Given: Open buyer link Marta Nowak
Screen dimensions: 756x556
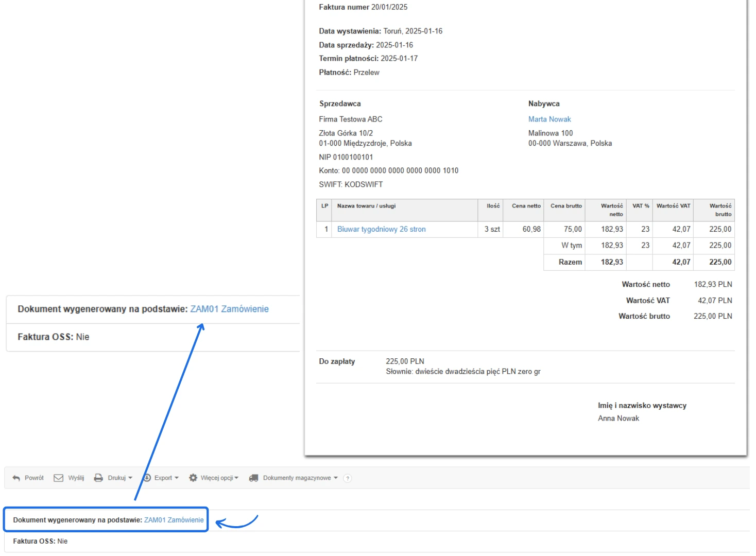Looking at the screenshot, I should [x=549, y=119].
